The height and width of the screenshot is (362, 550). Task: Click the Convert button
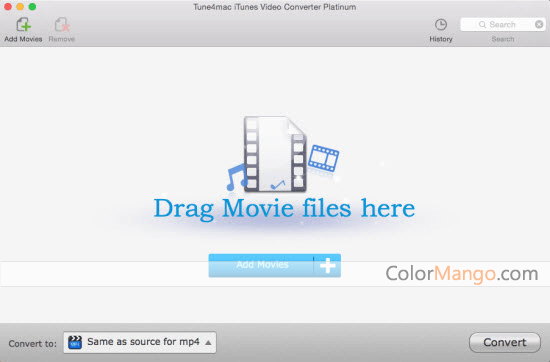pyautogui.click(x=504, y=342)
